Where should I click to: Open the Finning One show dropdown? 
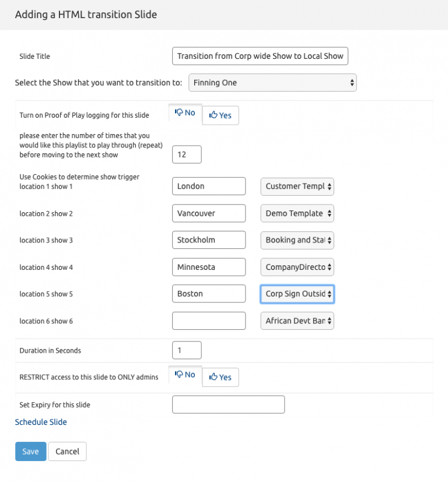[x=272, y=83]
